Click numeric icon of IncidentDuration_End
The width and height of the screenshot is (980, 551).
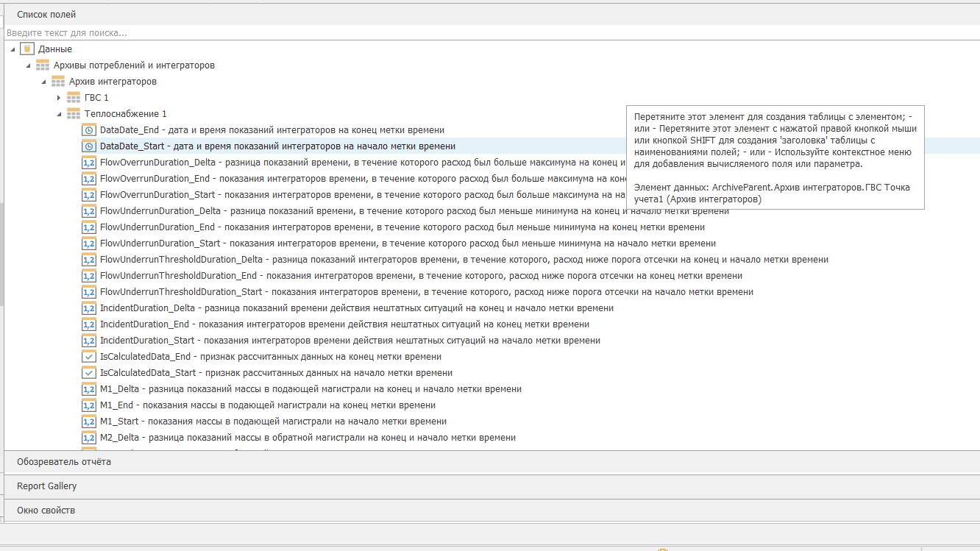(x=89, y=324)
